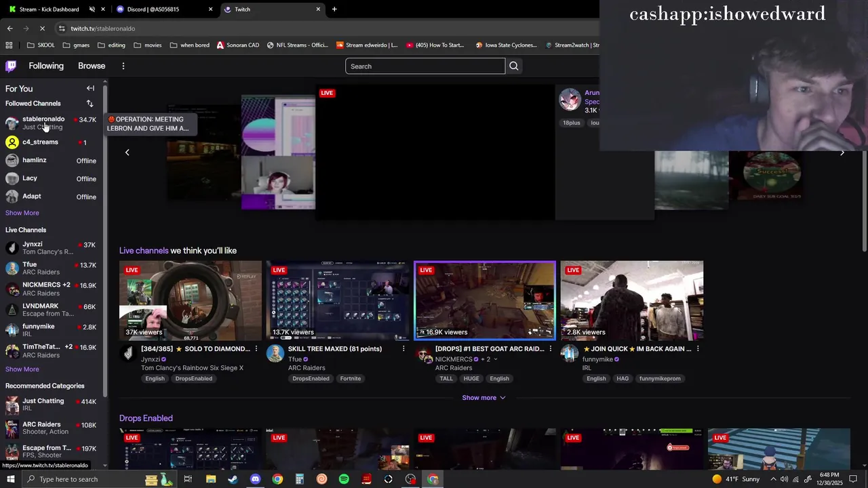Open funnymike IRL stream thumbnail
Screen dimensions: 868x488
coord(632,300)
